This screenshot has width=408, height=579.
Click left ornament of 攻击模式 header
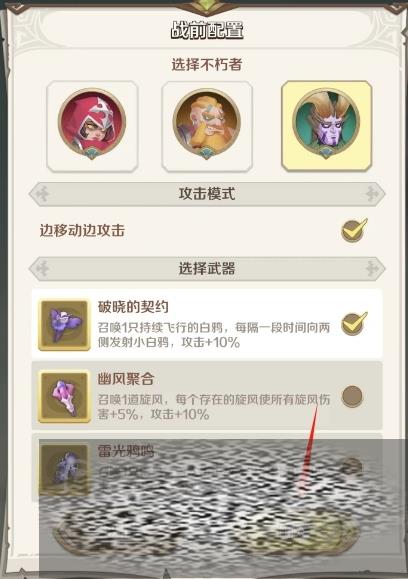coord(43,193)
